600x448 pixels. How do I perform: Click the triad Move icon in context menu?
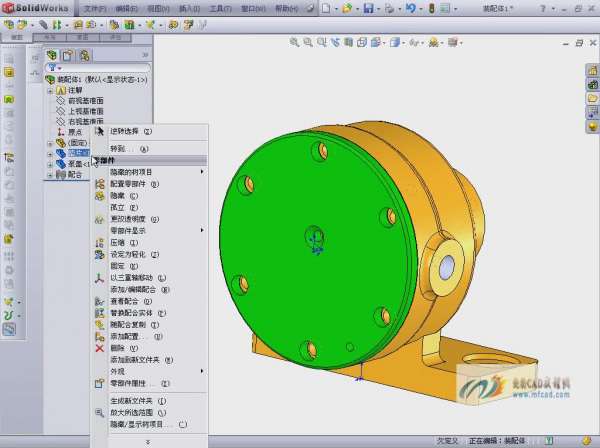pyautogui.click(x=99, y=278)
